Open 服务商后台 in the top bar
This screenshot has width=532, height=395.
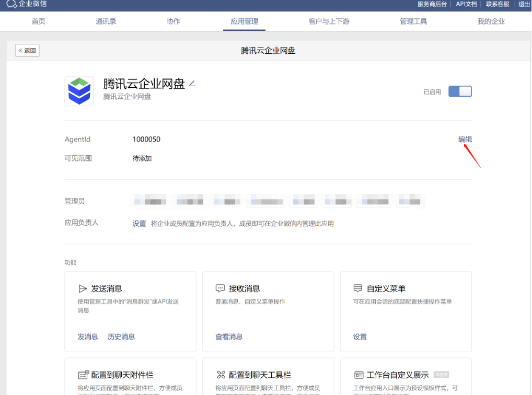pyautogui.click(x=432, y=4)
